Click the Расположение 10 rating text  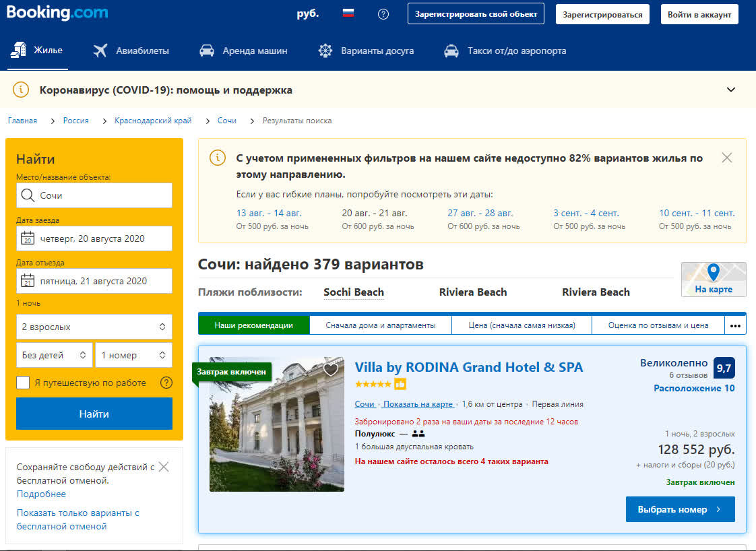(x=694, y=388)
